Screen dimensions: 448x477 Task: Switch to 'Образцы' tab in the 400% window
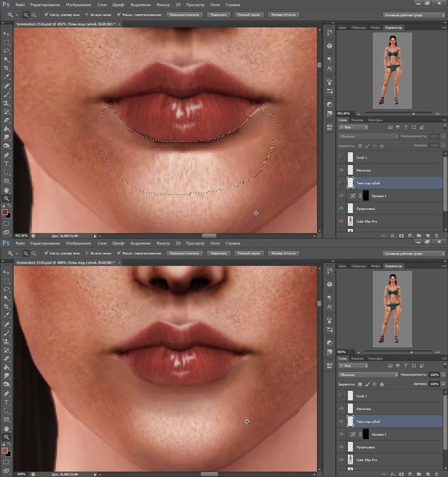359,266
